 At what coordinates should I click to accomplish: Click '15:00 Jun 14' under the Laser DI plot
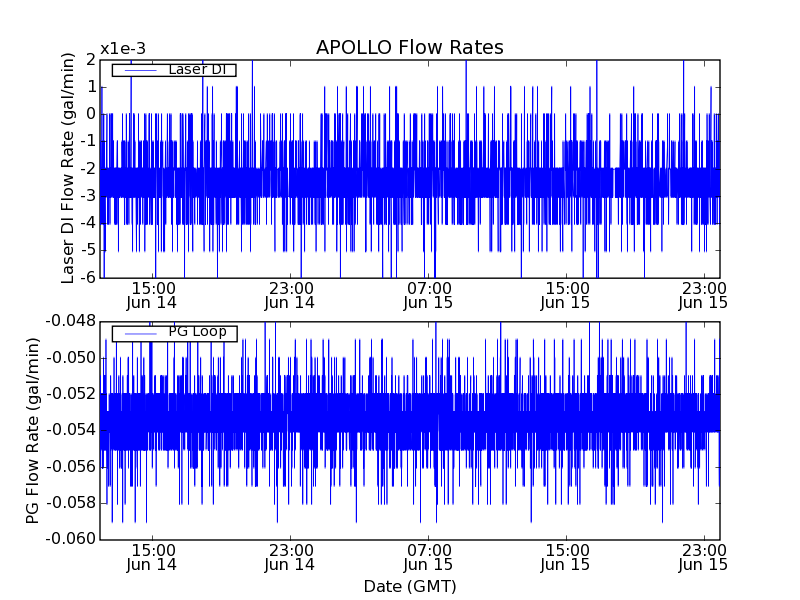point(152,295)
